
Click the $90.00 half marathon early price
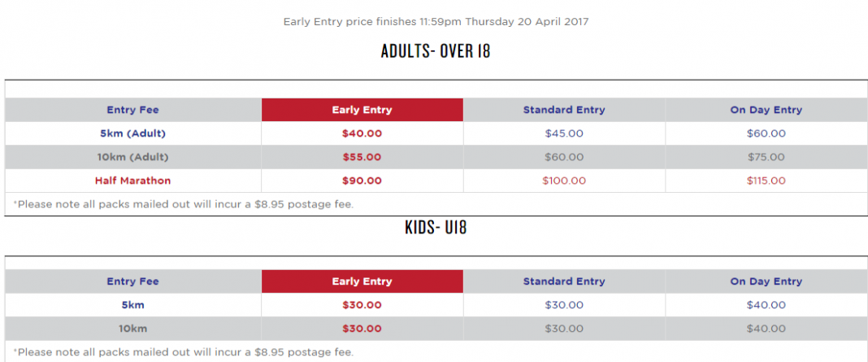(x=362, y=181)
